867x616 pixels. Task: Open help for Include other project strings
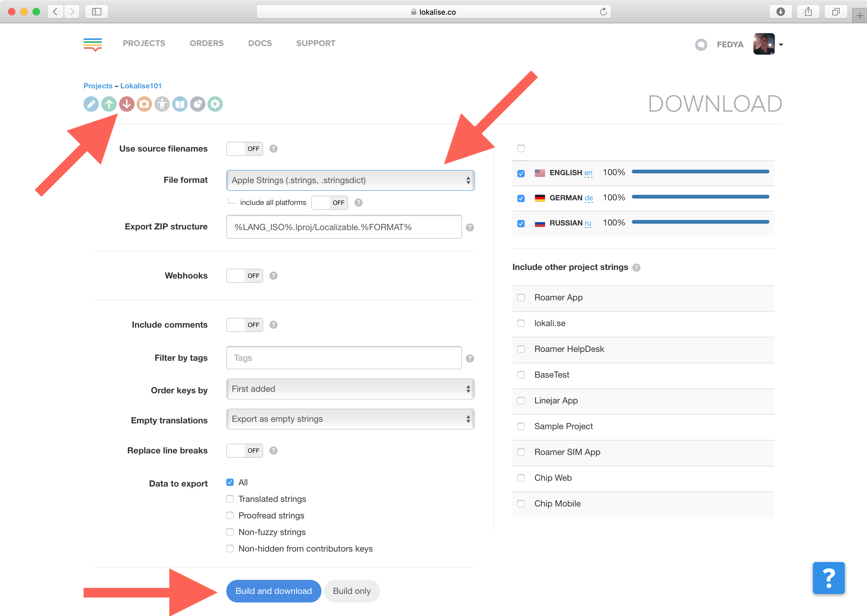pyautogui.click(x=636, y=268)
